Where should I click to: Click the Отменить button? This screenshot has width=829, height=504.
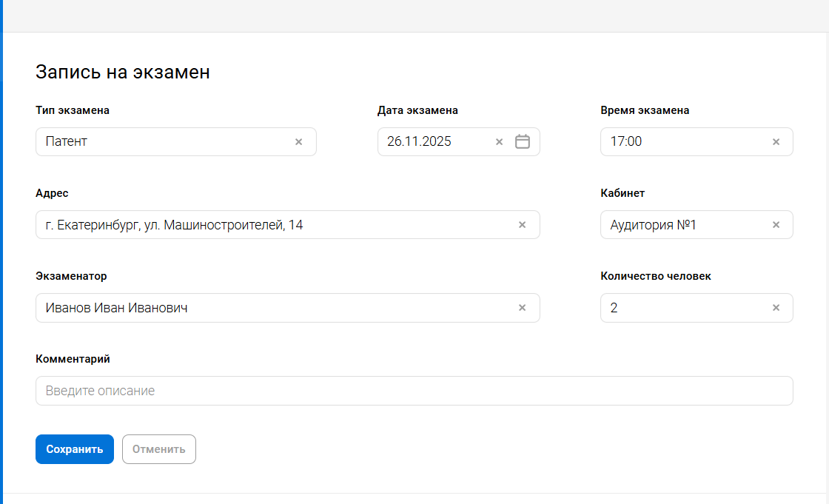tap(159, 449)
